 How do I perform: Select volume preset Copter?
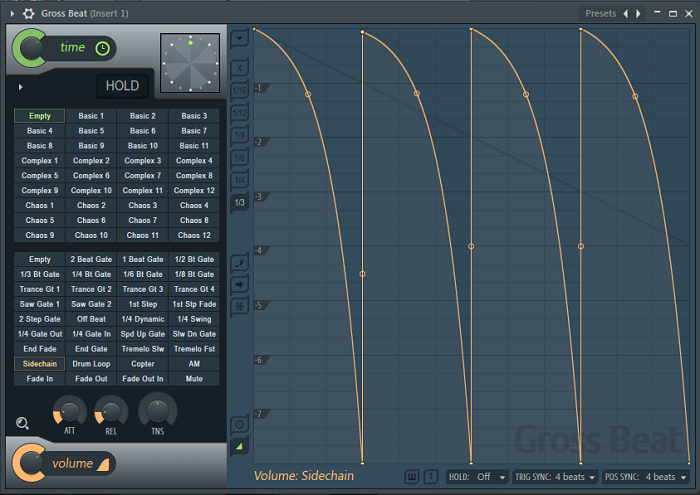tap(143, 364)
